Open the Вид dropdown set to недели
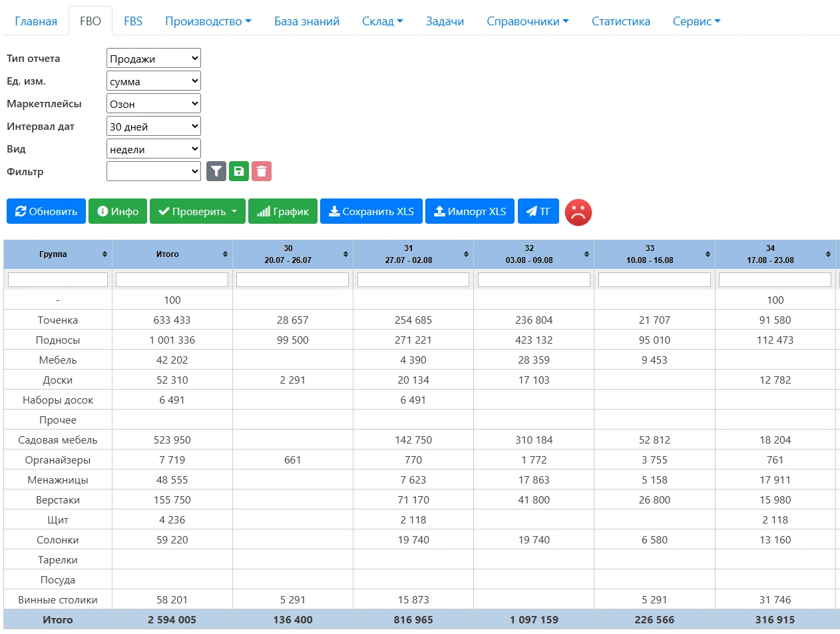 (154, 149)
